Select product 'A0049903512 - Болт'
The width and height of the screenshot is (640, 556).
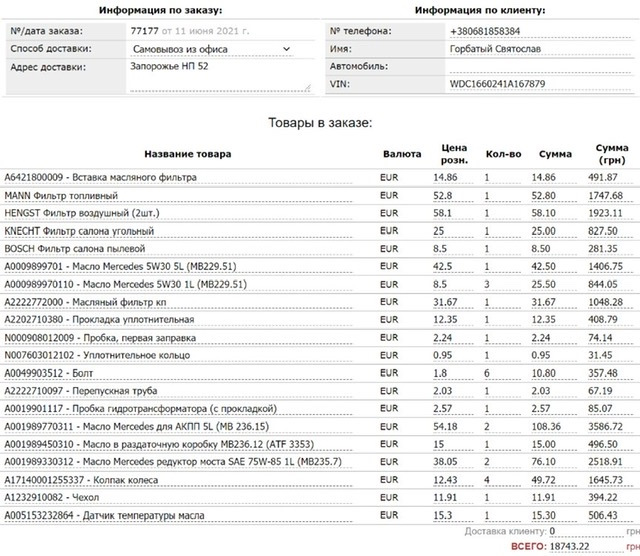[178, 373]
